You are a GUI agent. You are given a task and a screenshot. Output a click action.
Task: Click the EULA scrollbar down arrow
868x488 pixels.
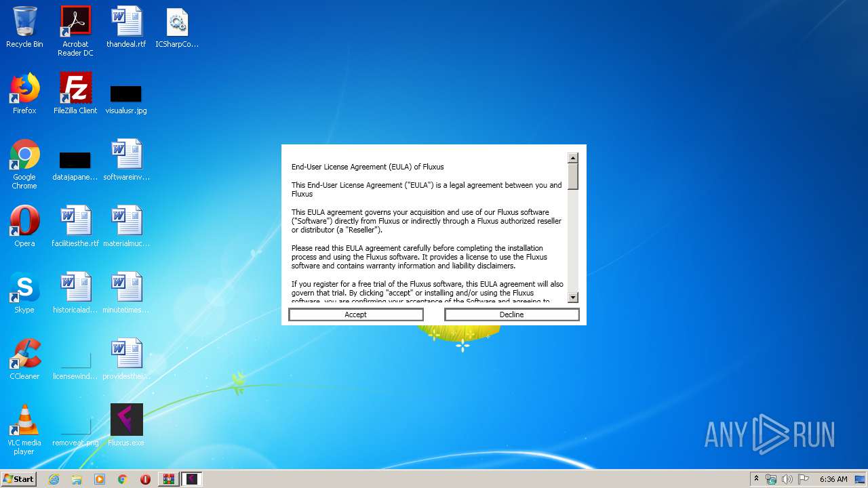[x=573, y=297]
